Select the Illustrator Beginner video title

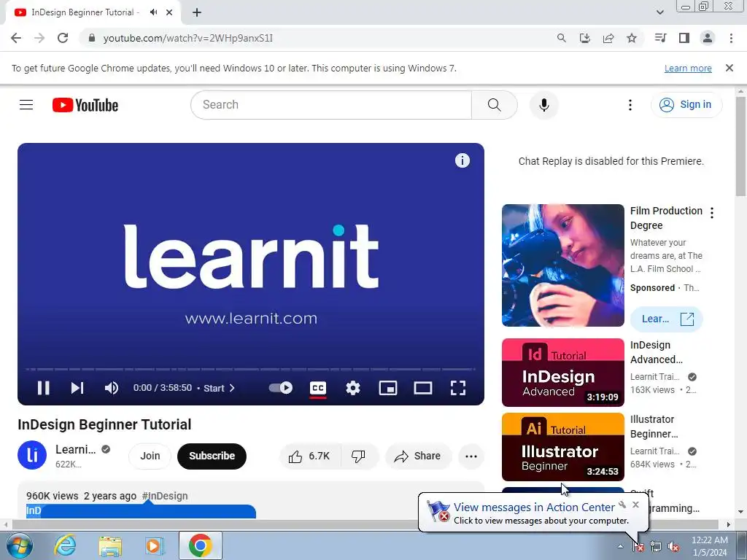pos(654,427)
